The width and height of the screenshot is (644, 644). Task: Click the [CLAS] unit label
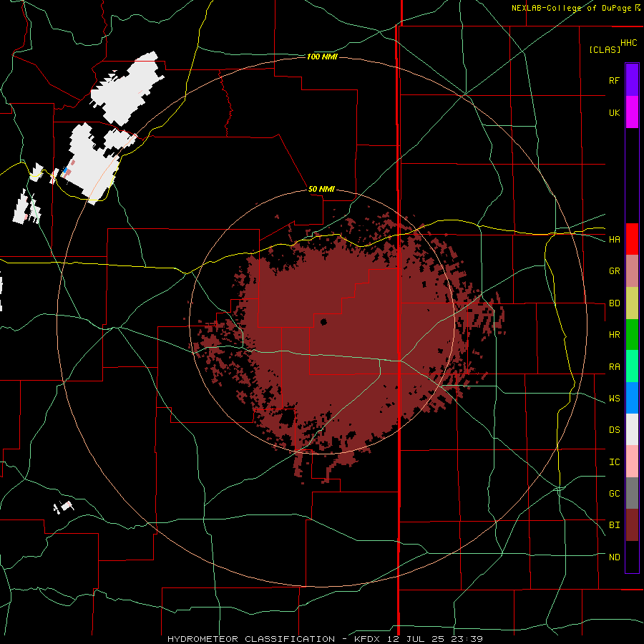[605, 49]
